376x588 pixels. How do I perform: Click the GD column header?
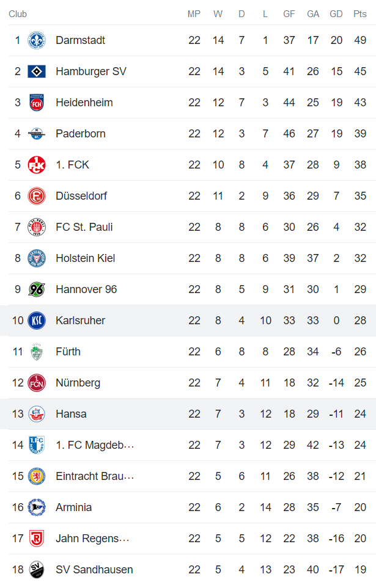click(x=336, y=13)
